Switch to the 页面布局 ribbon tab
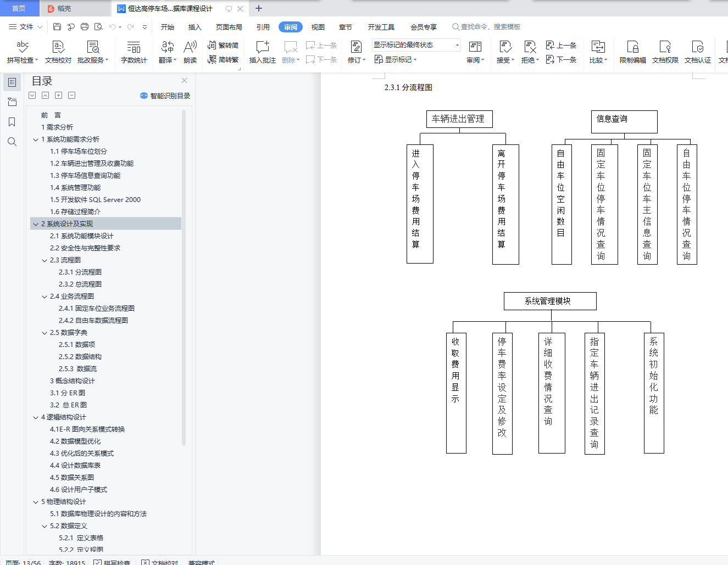Image resolution: width=728 pixels, height=565 pixels. [229, 27]
